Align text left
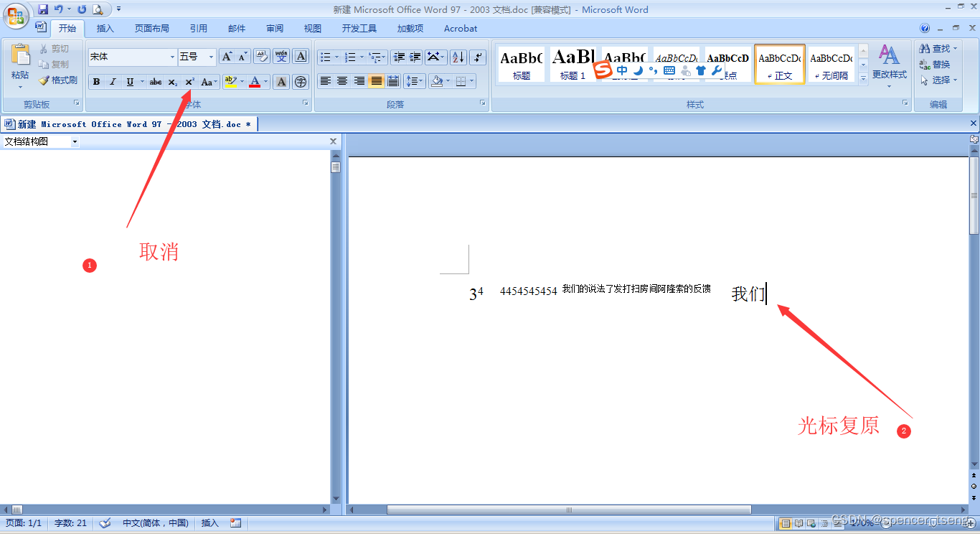This screenshot has height=534, width=980. point(326,81)
